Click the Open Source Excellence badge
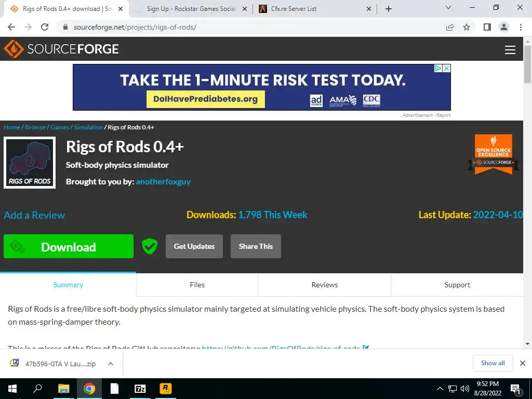 pyautogui.click(x=494, y=154)
